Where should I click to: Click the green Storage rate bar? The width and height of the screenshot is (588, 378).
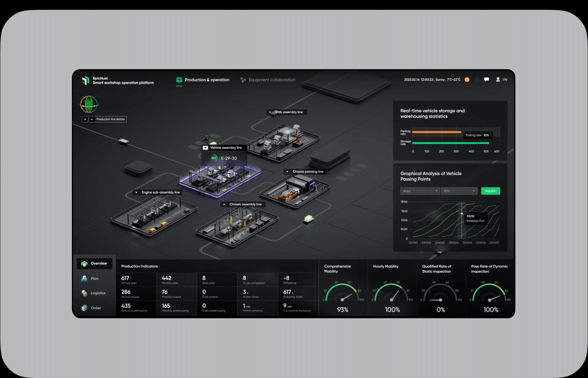point(451,143)
